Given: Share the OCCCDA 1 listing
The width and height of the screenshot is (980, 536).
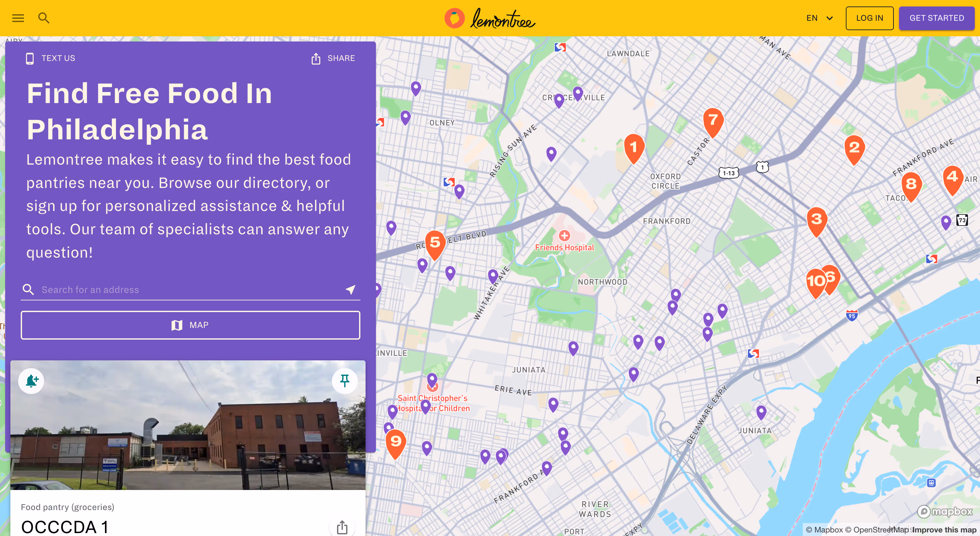Looking at the screenshot, I should pos(342,527).
